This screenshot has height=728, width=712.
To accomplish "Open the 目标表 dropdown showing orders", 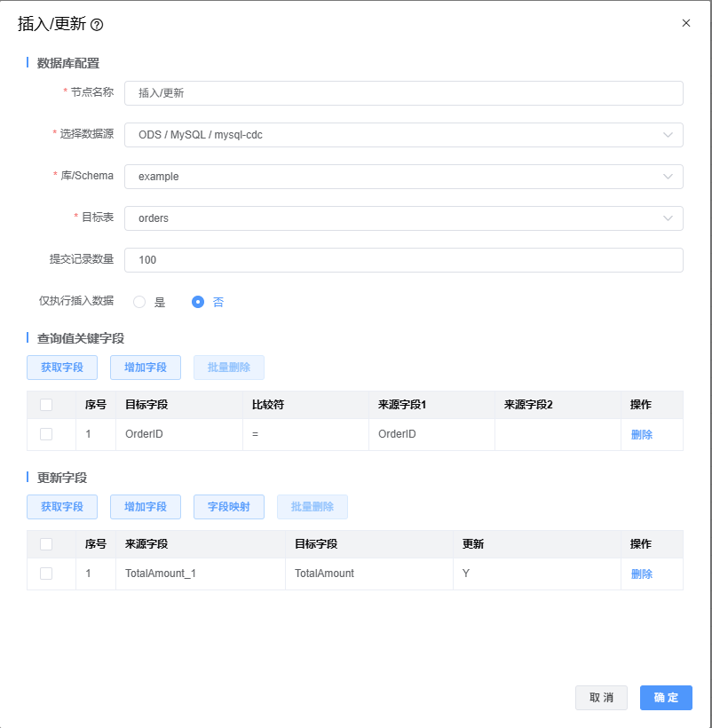I will (404, 218).
